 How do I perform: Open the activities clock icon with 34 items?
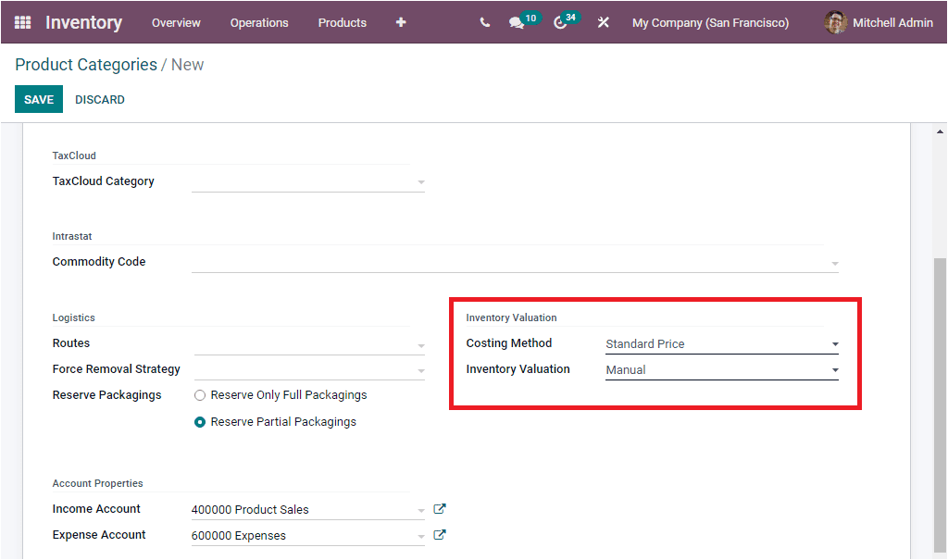click(x=559, y=22)
